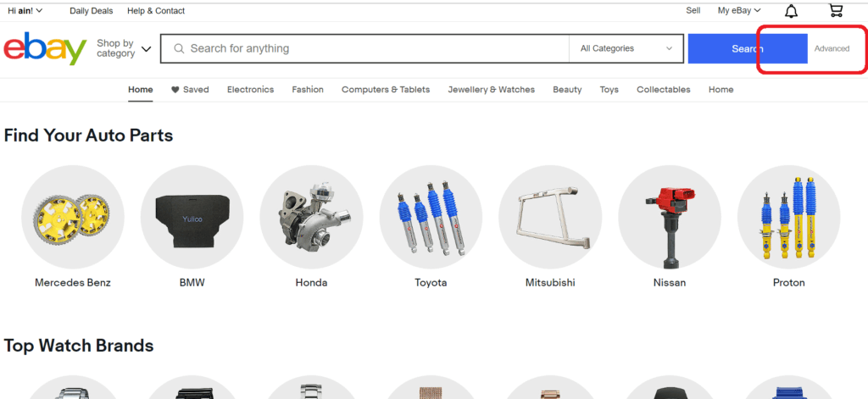
Task: Switch to the Electronics tab
Action: 250,90
